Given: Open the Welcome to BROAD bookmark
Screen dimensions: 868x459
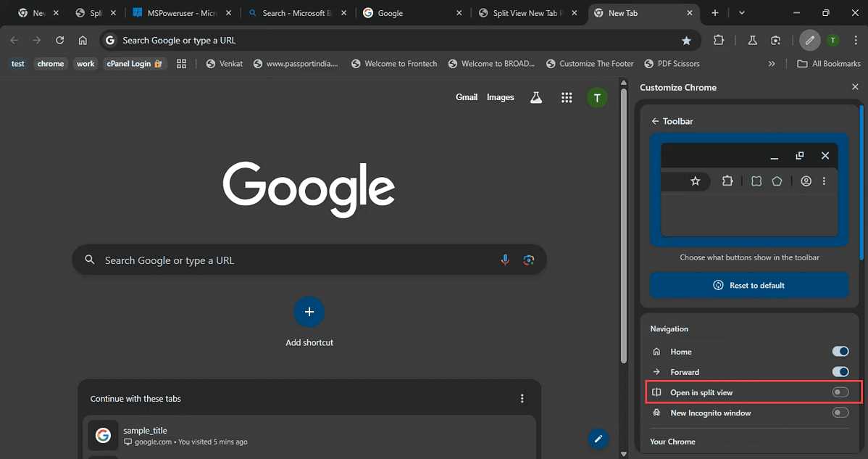Looking at the screenshot, I should [x=491, y=64].
